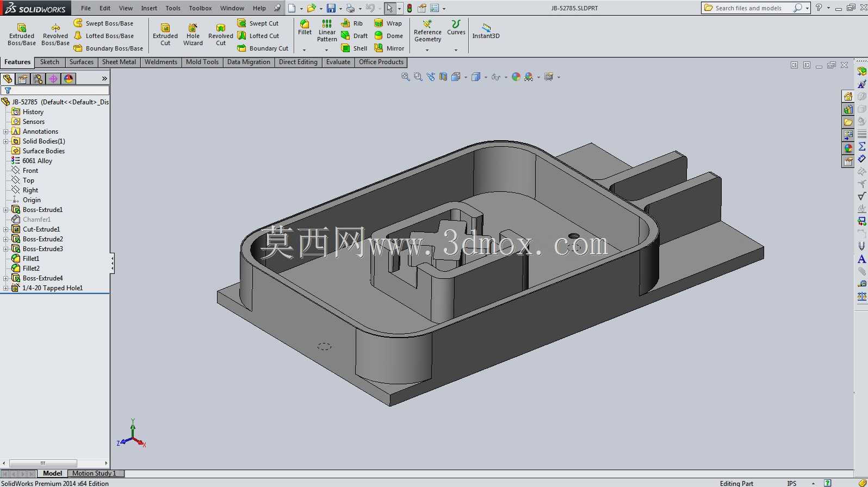Expand the Solid Bodies(1) folder

pyautogui.click(x=6, y=141)
